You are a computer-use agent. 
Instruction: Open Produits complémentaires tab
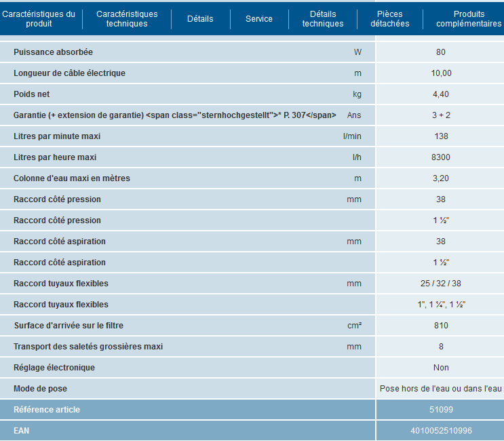469,19
